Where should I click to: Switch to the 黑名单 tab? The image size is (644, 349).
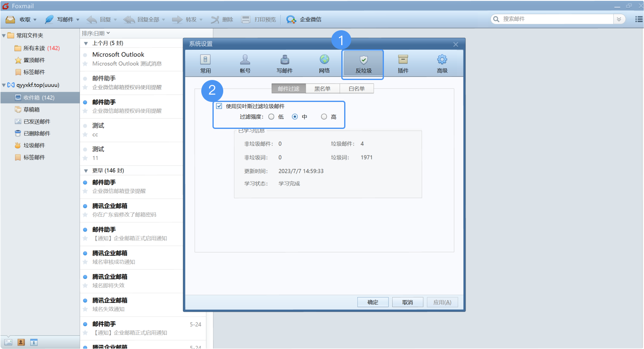click(322, 89)
